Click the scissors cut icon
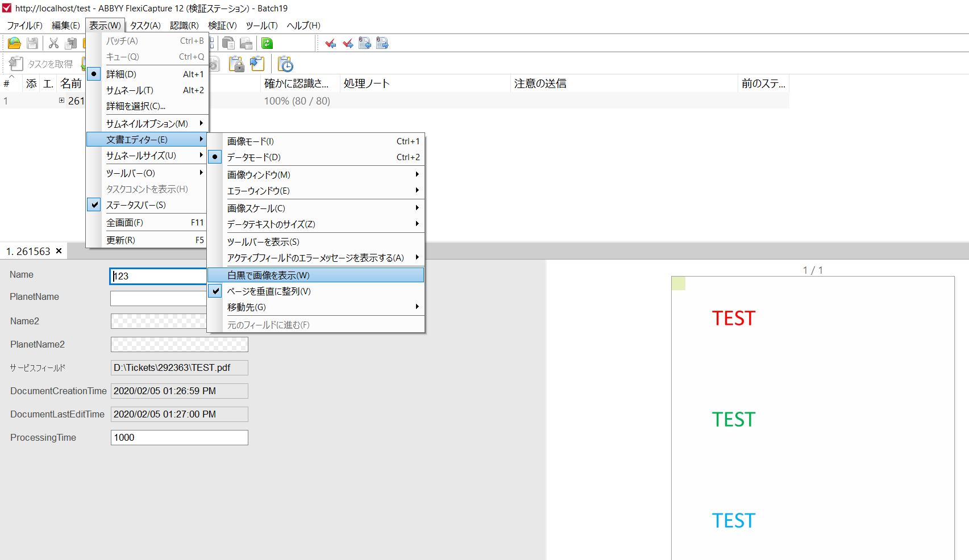 [x=54, y=43]
